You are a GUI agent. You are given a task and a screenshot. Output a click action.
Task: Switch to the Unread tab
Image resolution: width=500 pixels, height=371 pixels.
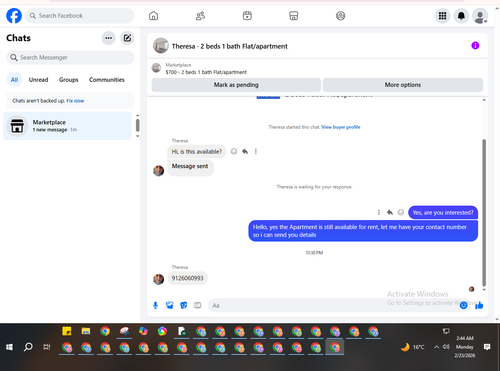[38, 80]
